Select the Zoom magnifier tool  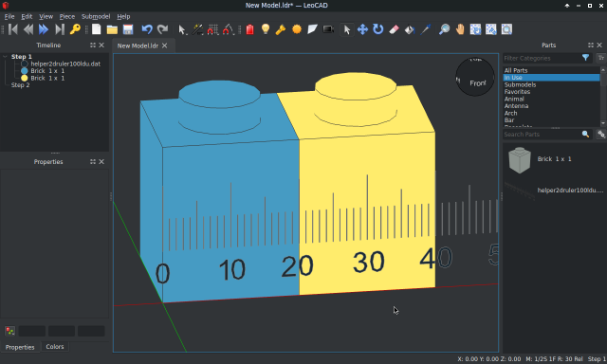coord(445,29)
